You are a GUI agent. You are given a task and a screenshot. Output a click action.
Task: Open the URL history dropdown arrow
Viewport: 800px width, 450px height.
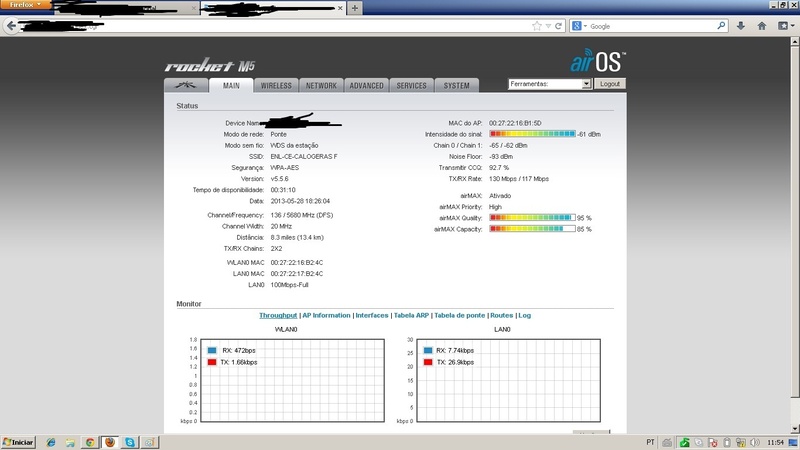pos(548,26)
